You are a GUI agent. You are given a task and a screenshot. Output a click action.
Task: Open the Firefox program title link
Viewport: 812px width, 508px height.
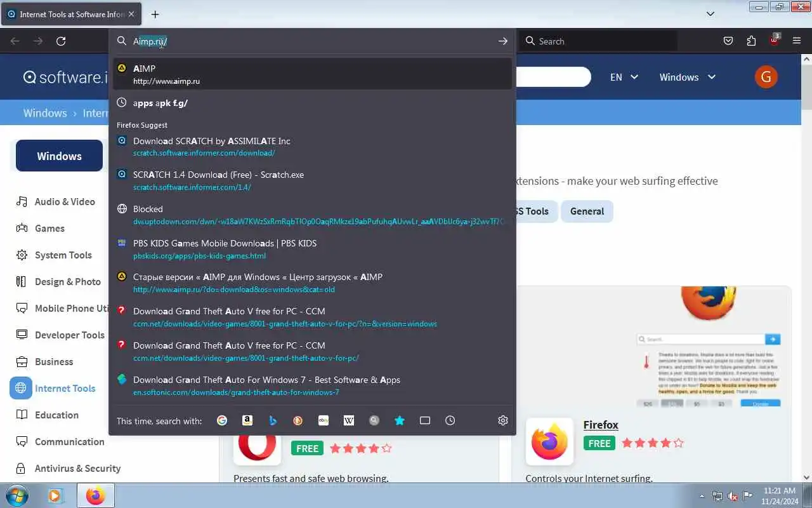click(601, 424)
